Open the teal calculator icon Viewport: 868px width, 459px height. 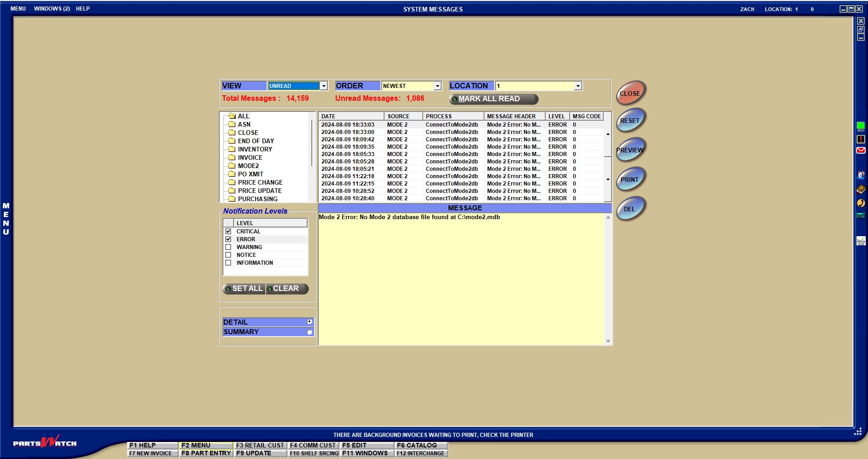pyautogui.click(x=860, y=215)
